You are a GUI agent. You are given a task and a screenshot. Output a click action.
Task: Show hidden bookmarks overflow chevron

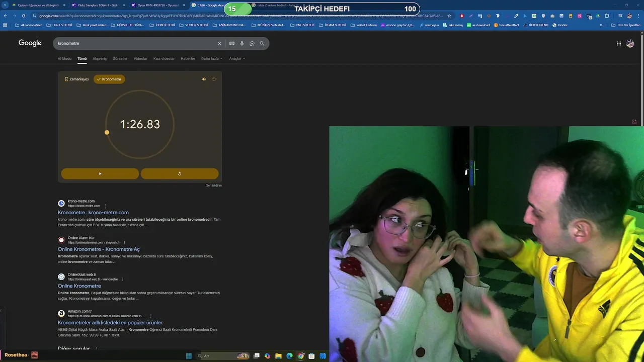[x=601, y=25]
